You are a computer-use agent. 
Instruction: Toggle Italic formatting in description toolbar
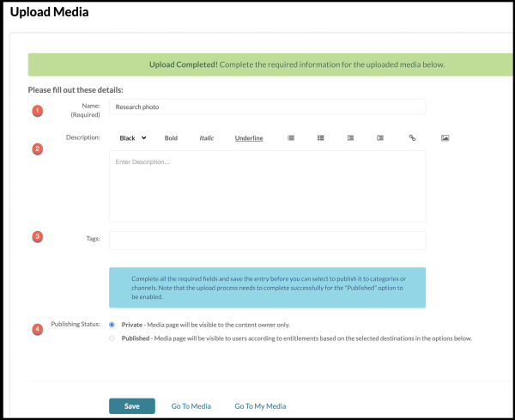pyautogui.click(x=207, y=138)
